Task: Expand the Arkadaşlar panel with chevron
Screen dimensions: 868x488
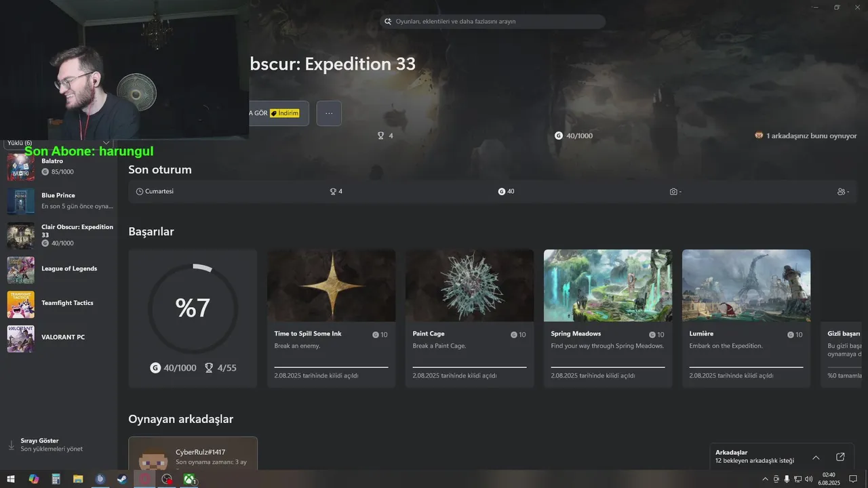Action: point(816,457)
